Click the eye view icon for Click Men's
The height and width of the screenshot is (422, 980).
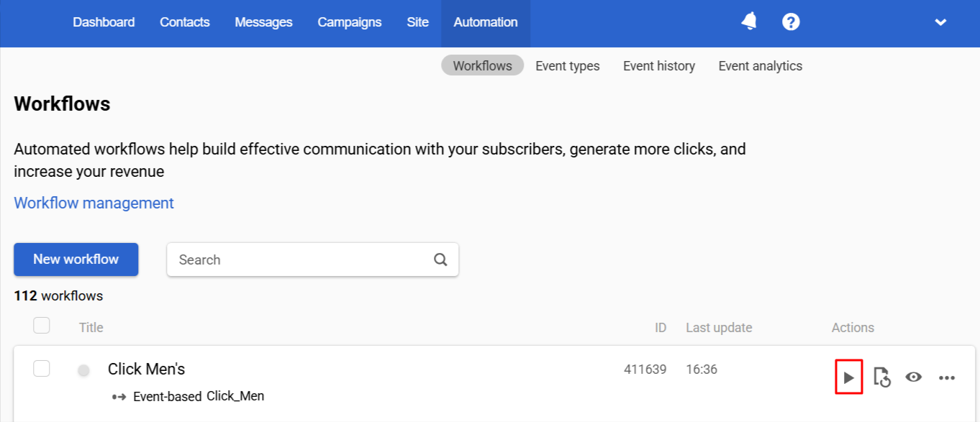pos(914,377)
